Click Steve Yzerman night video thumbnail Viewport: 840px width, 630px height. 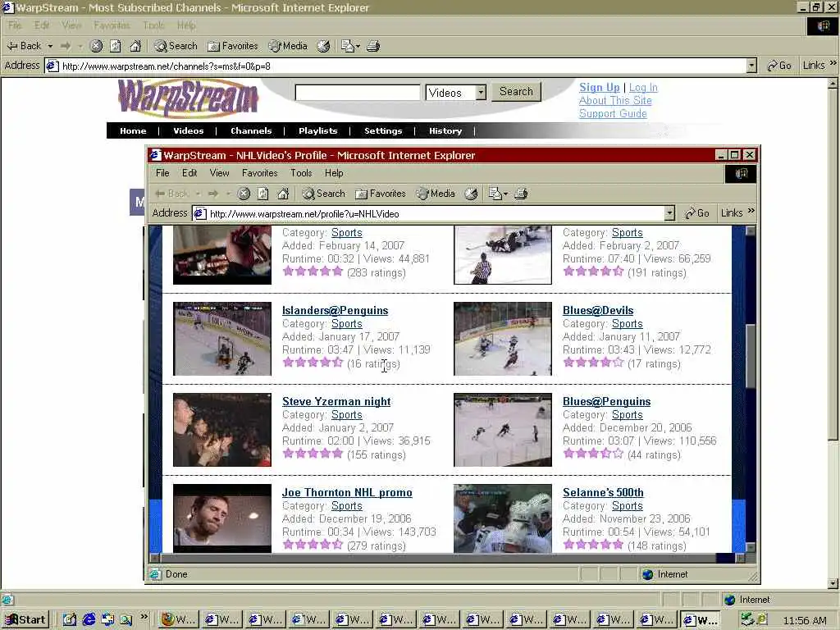221,430
